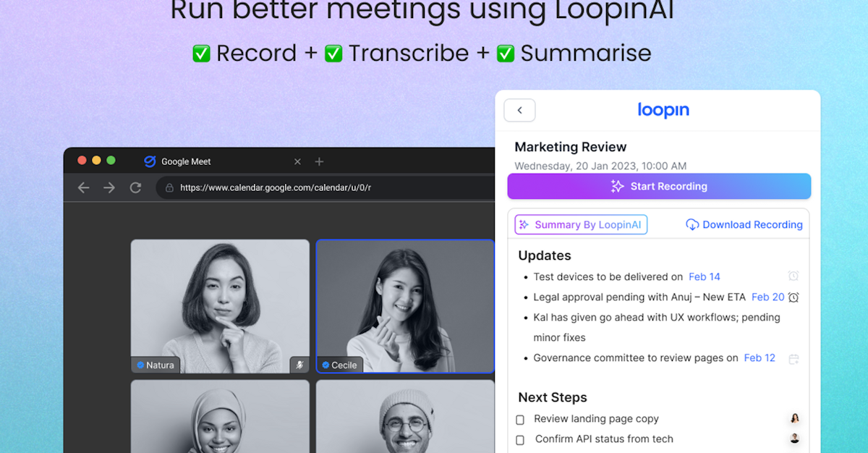Click browser forward arrow
This screenshot has width=868, height=453.
click(x=109, y=187)
